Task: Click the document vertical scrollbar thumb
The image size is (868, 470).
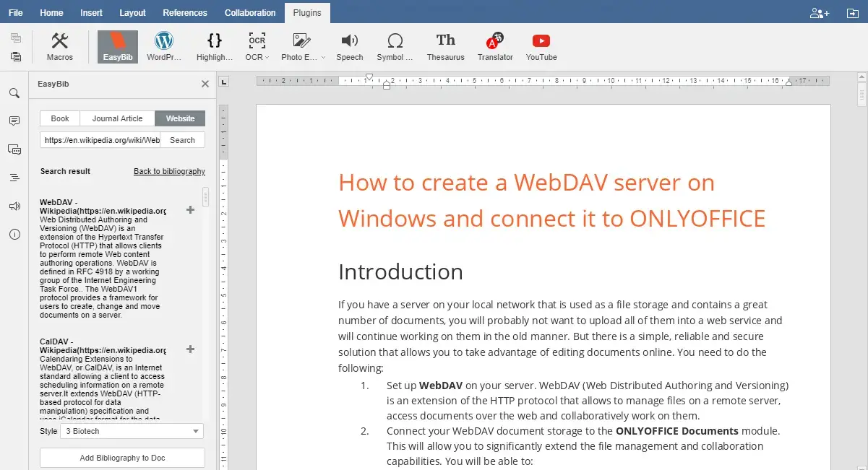Action: 861,94
